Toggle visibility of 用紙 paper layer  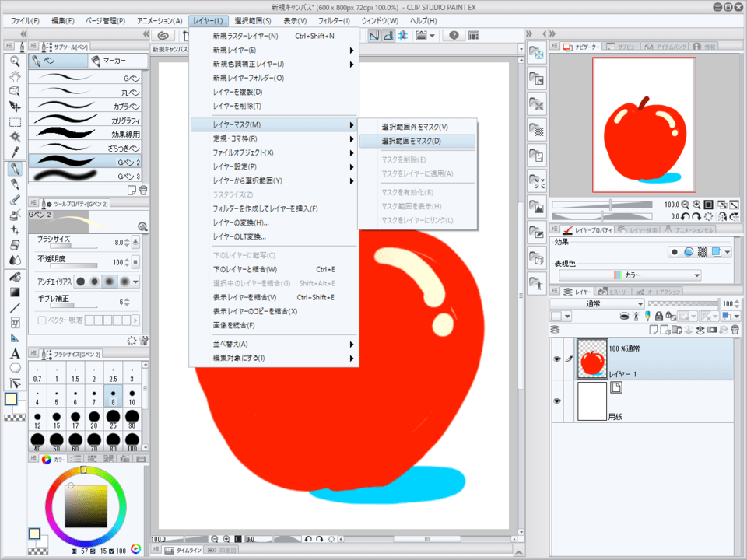coord(557,401)
